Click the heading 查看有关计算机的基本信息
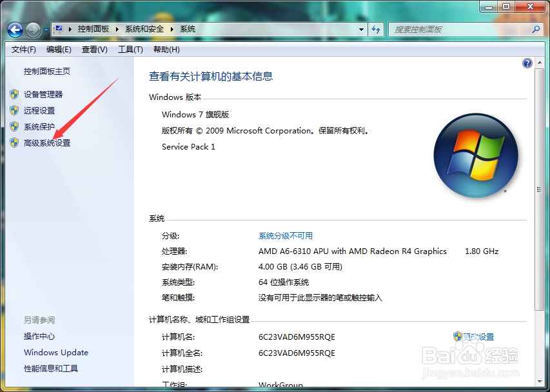 211,76
